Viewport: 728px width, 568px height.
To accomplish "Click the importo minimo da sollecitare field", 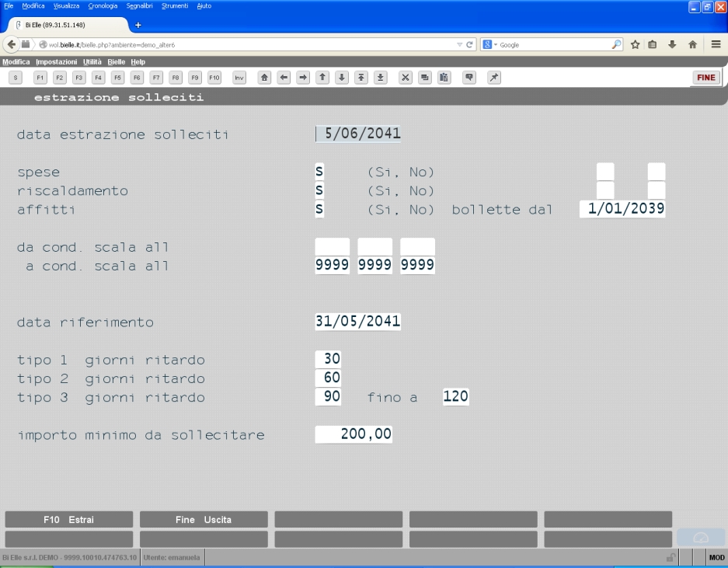I will (354, 434).
